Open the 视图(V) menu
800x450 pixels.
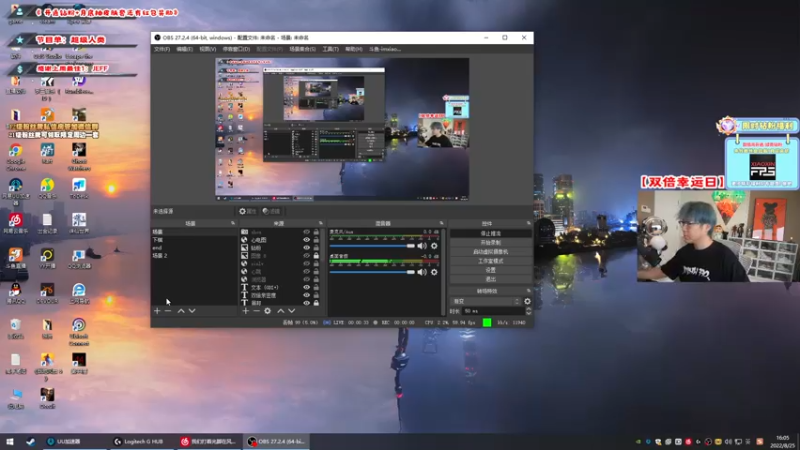pyautogui.click(x=208, y=49)
